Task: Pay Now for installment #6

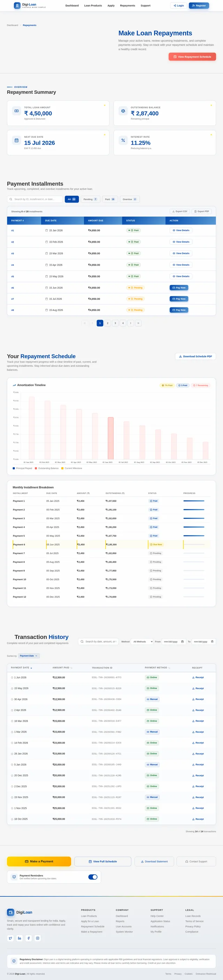Action: coord(179,288)
